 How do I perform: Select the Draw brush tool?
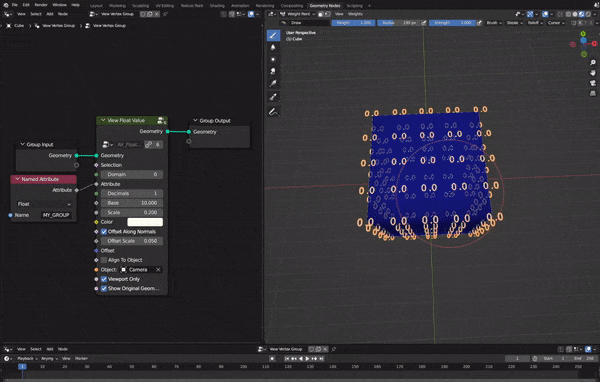(x=273, y=36)
